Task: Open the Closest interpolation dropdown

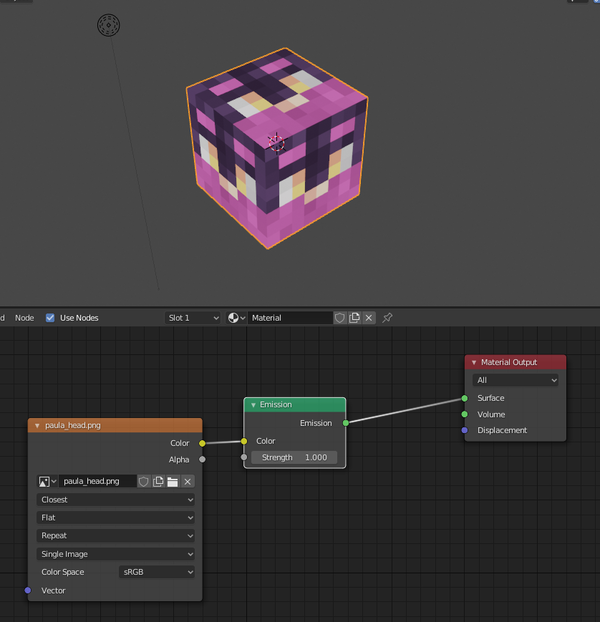Action: click(115, 500)
